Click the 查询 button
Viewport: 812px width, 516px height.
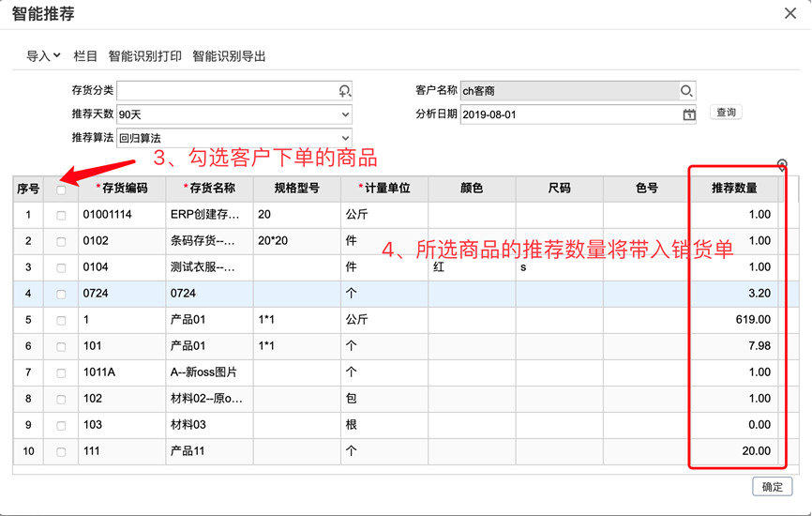tap(726, 113)
